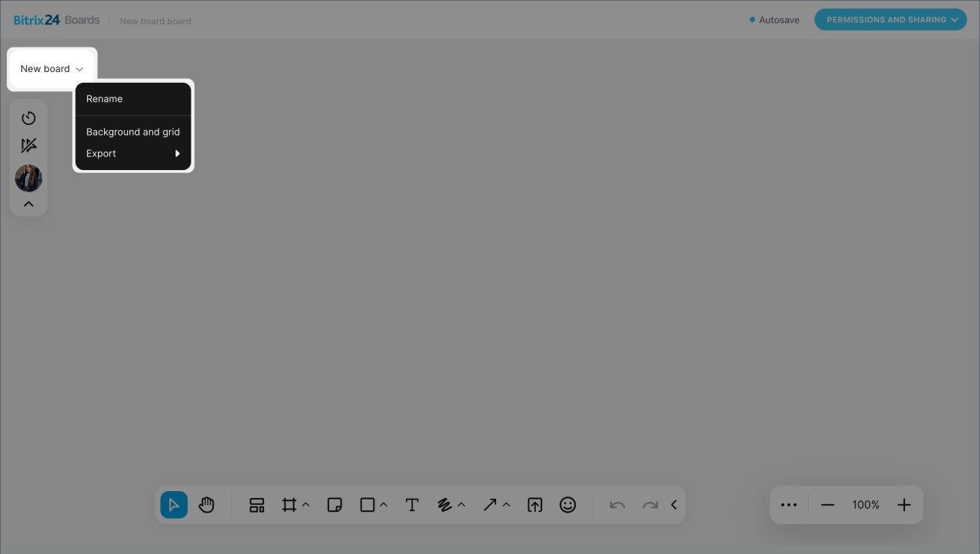This screenshot has height=554, width=980.
Task: Zoom in with the plus button
Action: point(904,505)
